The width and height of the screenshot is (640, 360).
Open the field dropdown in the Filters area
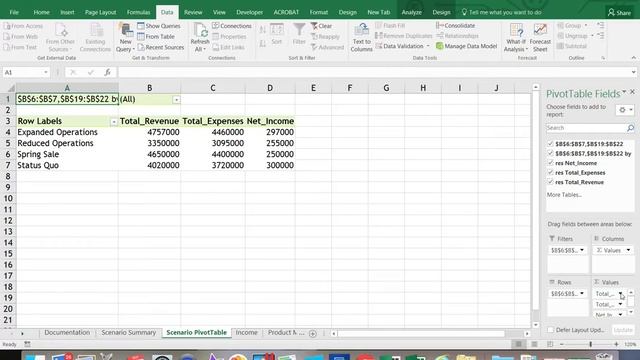coord(582,250)
